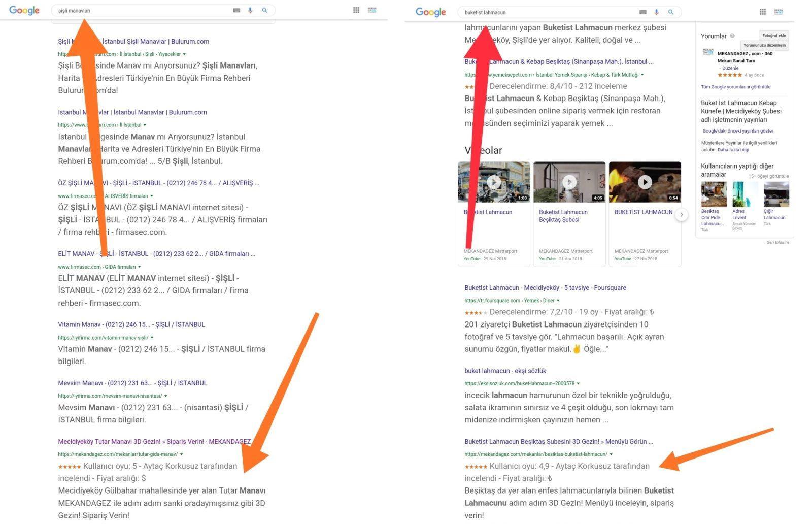Viewport: 812px width, 524px height.
Task: Open the account avatar in the left window
Action: point(372,10)
